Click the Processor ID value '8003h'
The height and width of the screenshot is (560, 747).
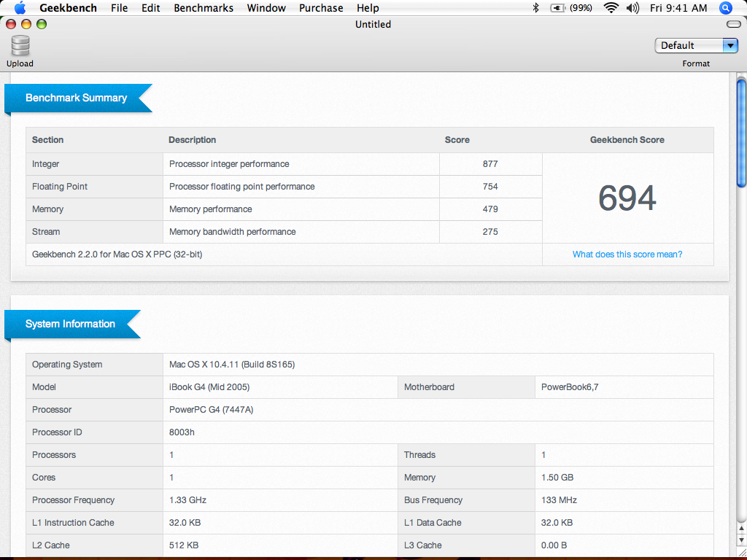pos(182,432)
